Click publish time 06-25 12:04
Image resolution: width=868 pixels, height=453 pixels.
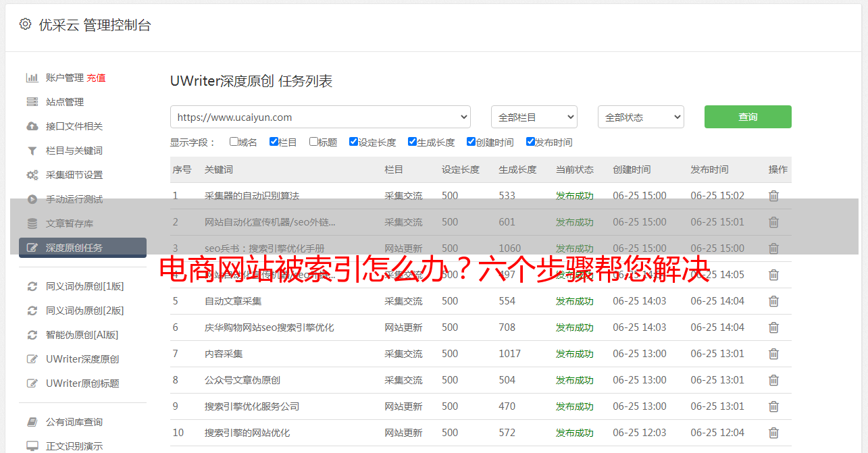point(717,433)
